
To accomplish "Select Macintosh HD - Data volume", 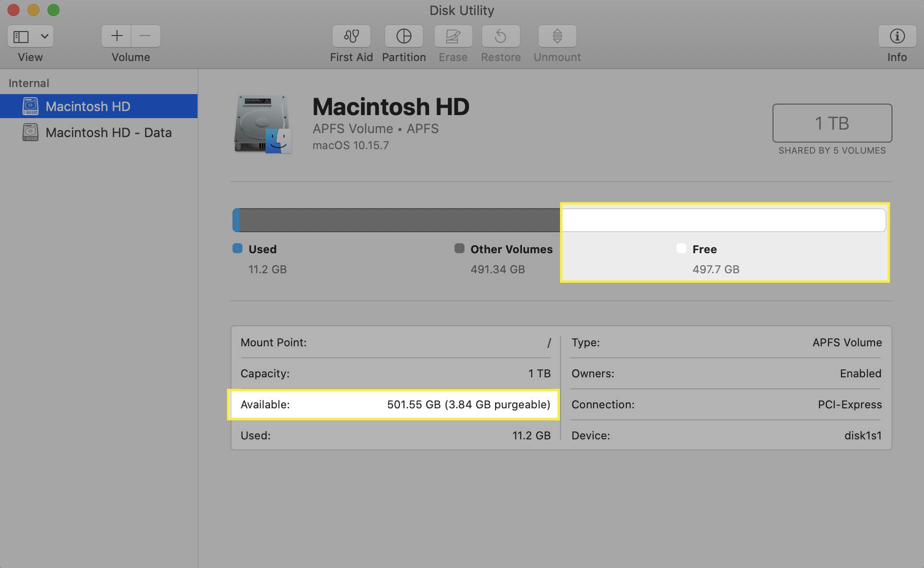I will (x=98, y=132).
